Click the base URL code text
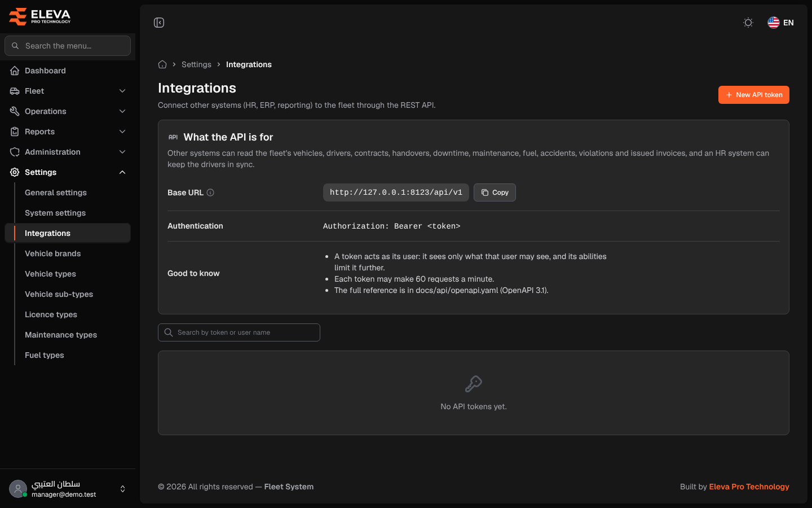The width and height of the screenshot is (812, 508). point(396,192)
